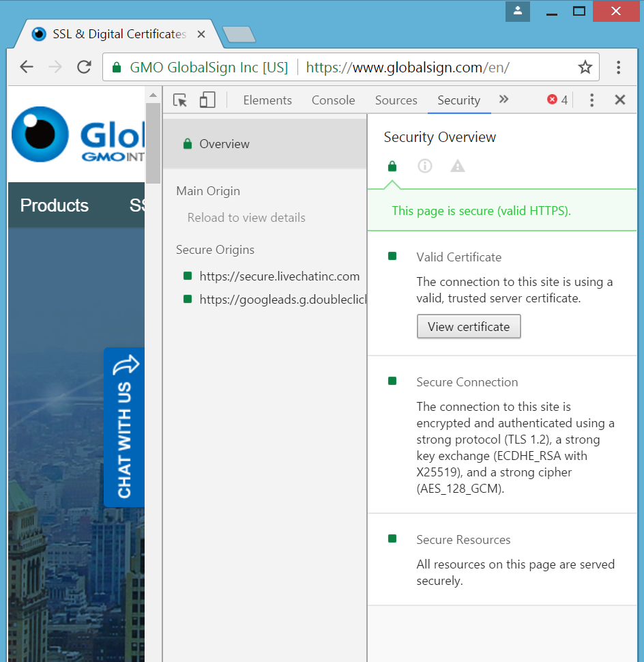Toggle the device toolbar icon
The image size is (644, 662).
207,100
